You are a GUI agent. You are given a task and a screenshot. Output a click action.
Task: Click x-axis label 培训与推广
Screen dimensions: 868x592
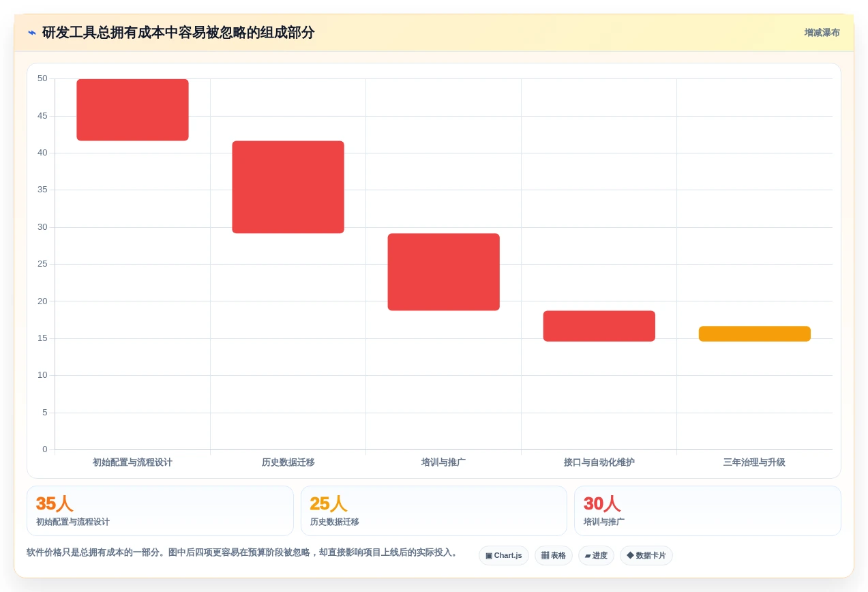pos(443,462)
